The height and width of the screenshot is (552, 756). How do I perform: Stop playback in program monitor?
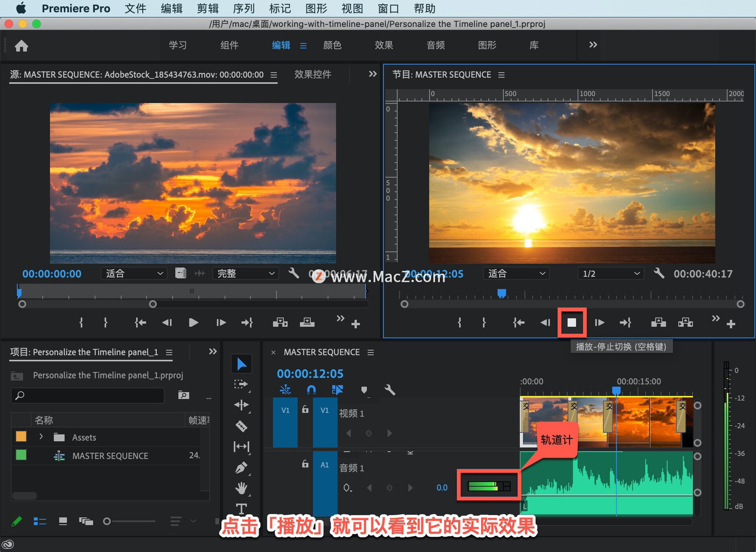tap(572, 323)
